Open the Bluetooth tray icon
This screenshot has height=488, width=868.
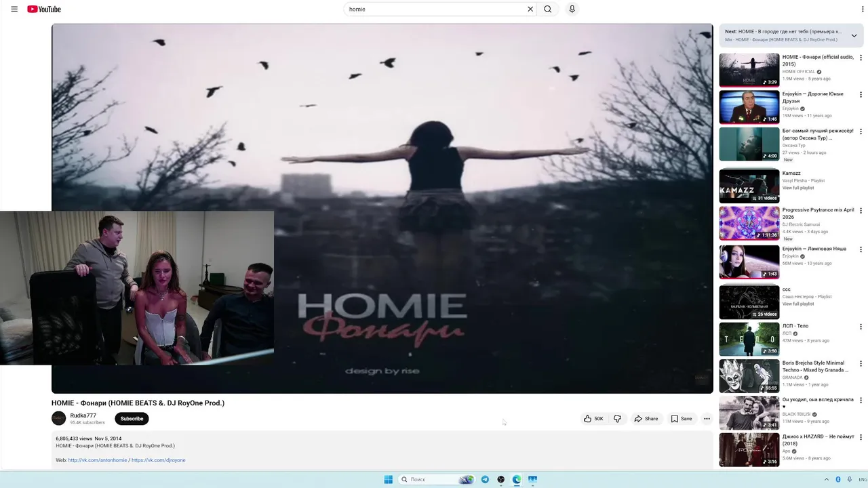tap(838, 479)
